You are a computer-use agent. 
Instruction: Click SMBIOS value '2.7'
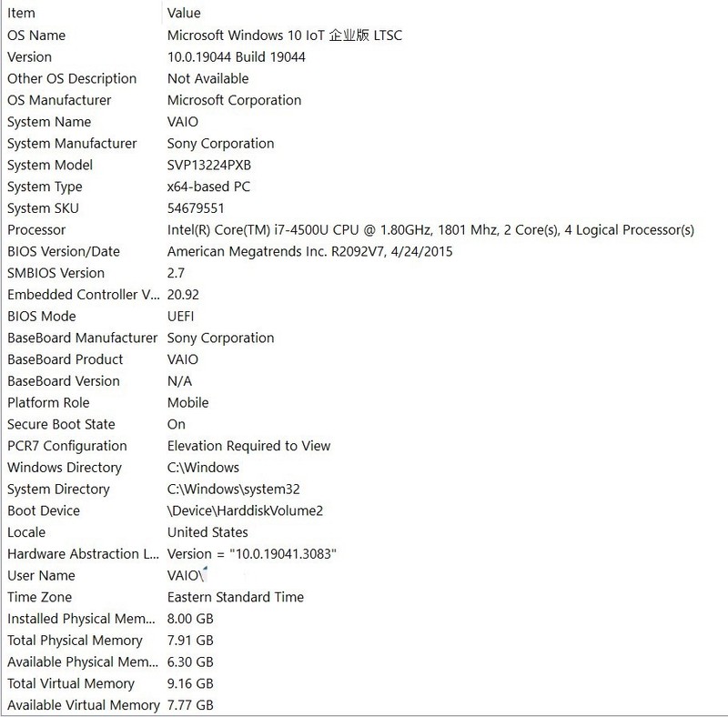[x=176, y=273]
